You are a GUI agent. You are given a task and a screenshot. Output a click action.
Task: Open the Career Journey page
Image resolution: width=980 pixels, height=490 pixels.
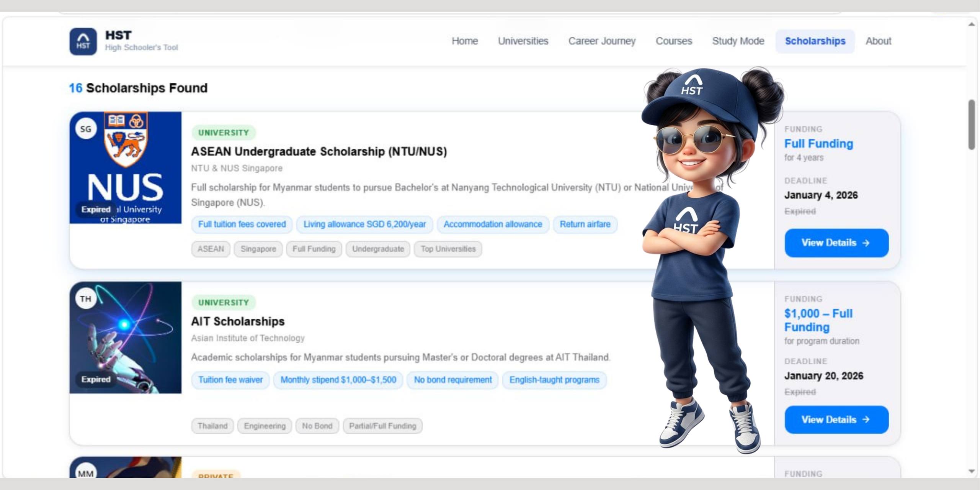602,41
